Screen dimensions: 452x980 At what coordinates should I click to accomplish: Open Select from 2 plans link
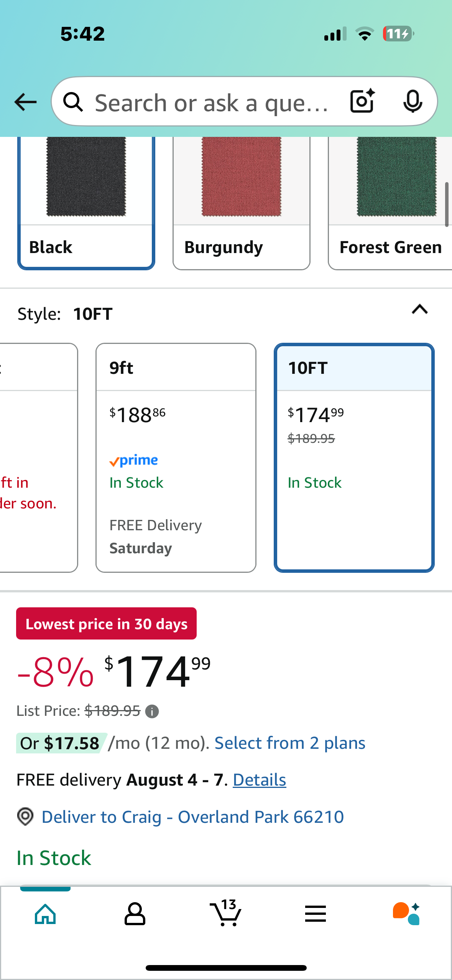[290, 743]
